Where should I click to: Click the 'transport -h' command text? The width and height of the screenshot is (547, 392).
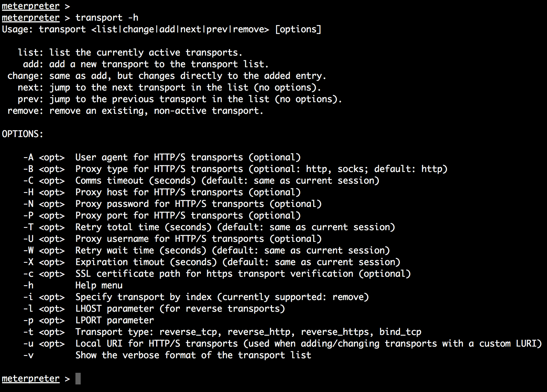pyautogui.click(x=107, y=18)
